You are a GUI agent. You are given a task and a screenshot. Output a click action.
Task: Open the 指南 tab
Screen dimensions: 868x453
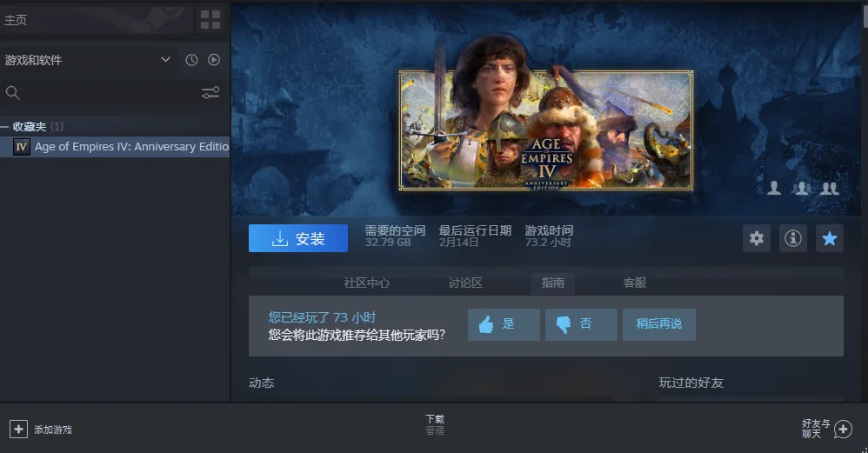[x=552, y=283]
